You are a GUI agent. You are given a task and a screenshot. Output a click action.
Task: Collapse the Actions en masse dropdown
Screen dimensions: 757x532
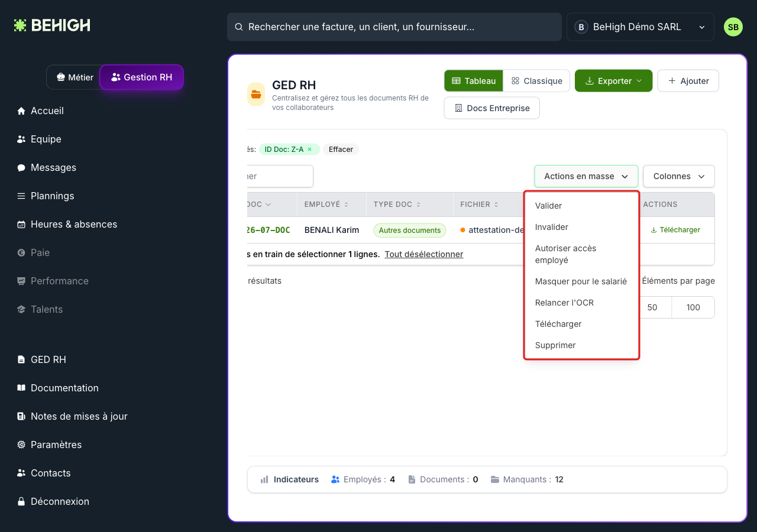[586, 176]
